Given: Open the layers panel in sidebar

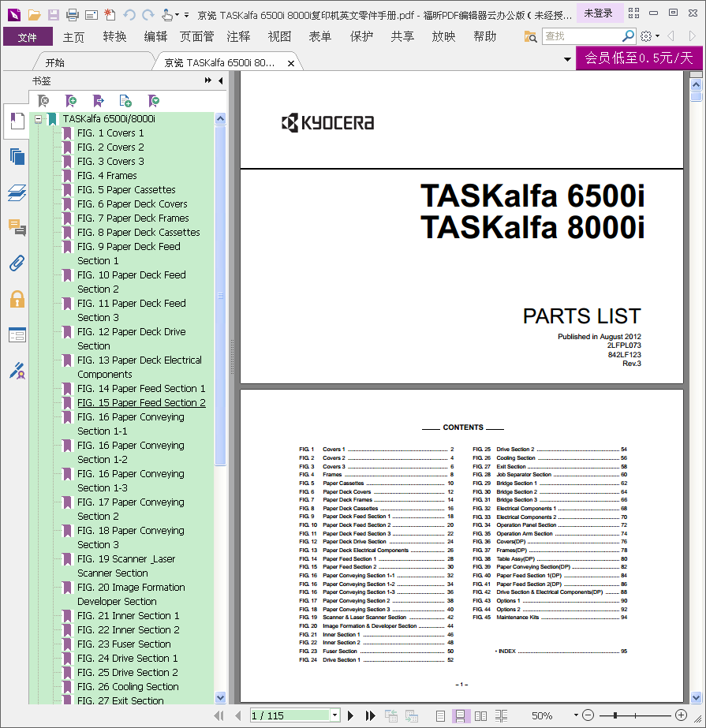Looking at the screenshot, I should (x=17, y=192).
